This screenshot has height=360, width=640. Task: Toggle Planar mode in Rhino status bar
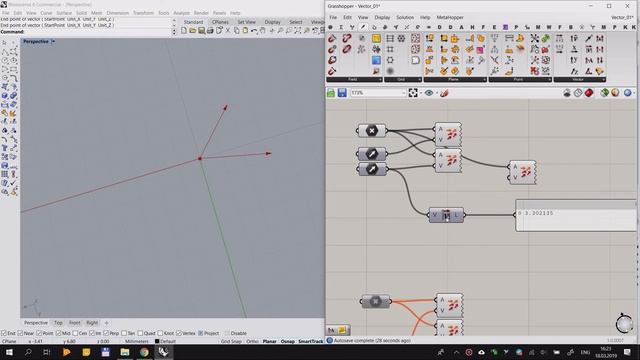[x=269, y=341]
